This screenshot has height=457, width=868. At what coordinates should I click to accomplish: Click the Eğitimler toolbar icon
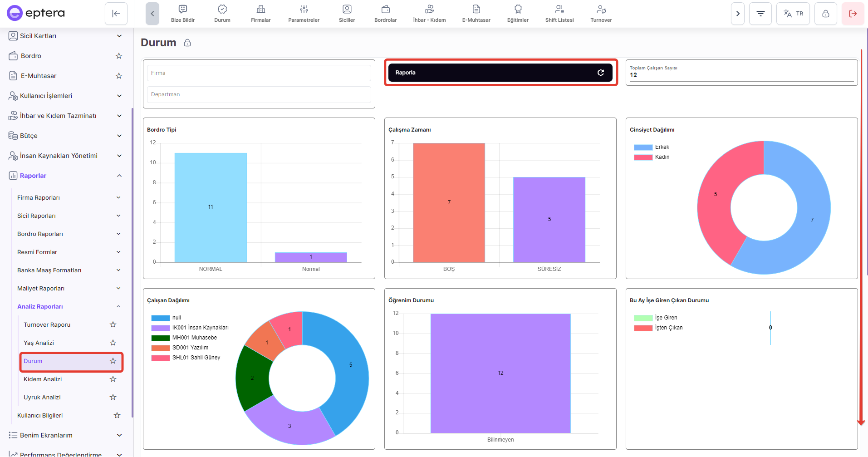(518, 14)
